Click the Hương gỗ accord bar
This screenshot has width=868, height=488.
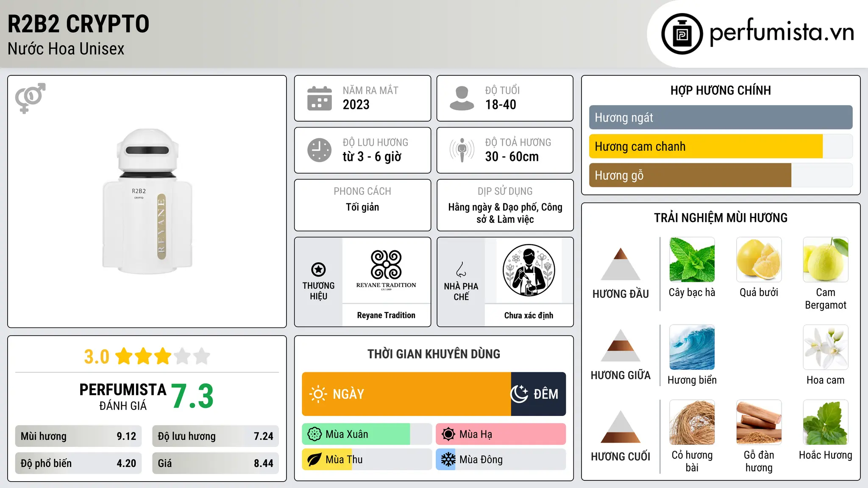(x=721, y=175)
